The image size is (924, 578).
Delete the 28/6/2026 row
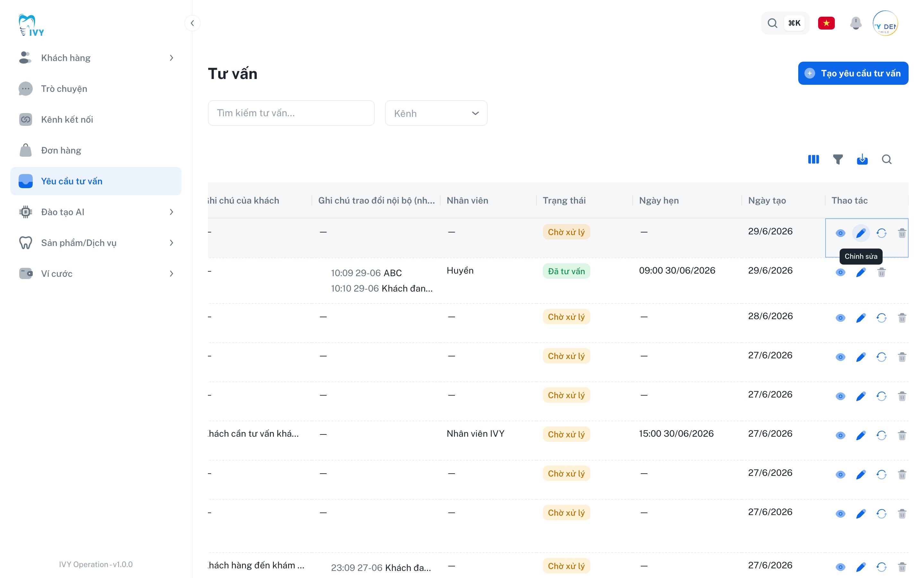(x=902, y=318)
